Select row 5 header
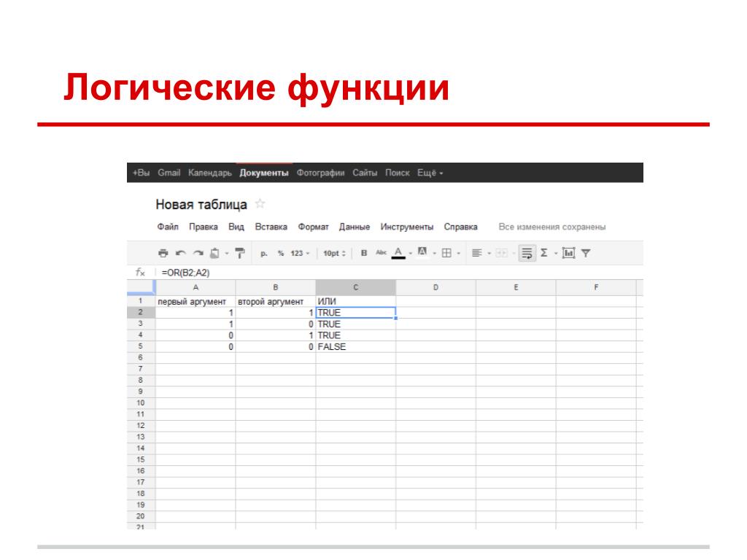The width and height of the screenshot is (747, 560). click(141, 346)
